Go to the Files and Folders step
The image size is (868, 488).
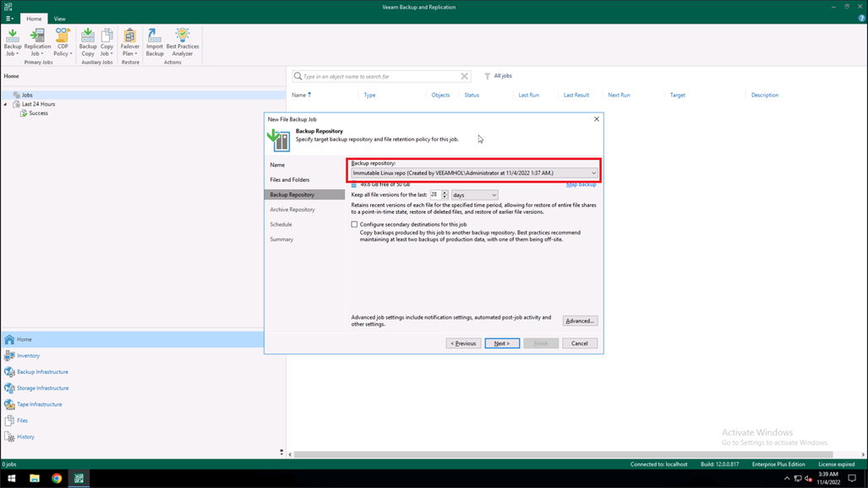(290, 180)
